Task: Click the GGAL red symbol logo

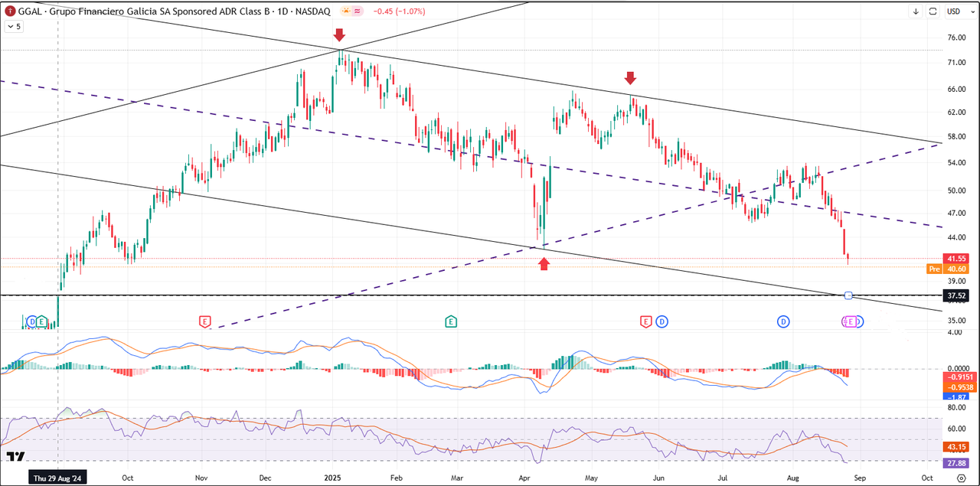Action: click(9, 11)
